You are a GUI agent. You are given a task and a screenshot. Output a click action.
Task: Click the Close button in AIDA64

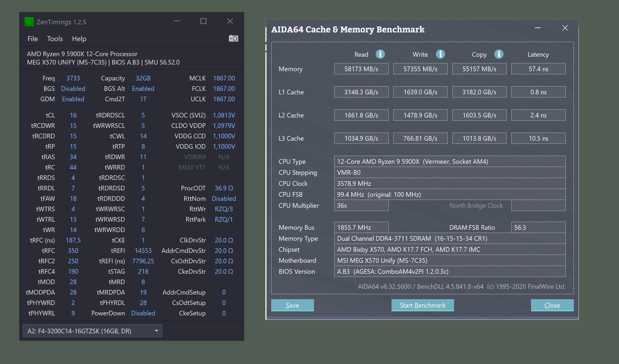[552, 305]
